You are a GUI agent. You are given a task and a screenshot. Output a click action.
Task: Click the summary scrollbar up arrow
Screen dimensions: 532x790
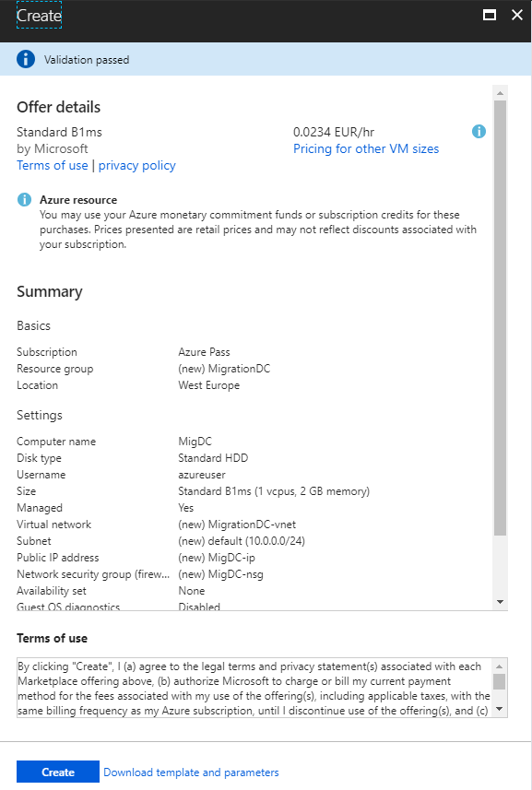click(x=500, y=93)
